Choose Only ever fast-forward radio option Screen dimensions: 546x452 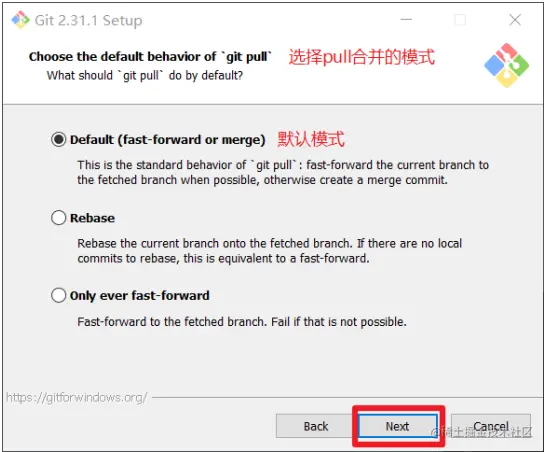click(x=58, y=296)
